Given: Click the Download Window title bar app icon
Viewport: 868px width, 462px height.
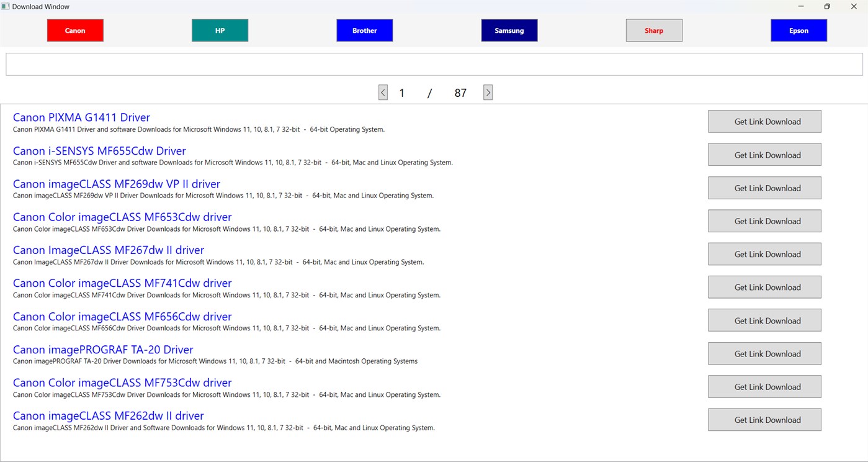Looking at the screenshot, I should click(6, 6).
